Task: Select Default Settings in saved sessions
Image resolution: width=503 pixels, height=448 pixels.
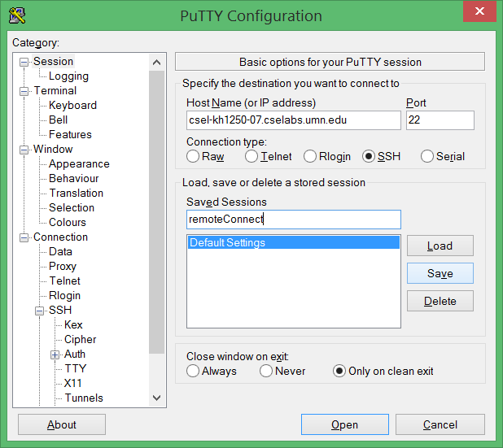Action: click(x=294, y=242)
